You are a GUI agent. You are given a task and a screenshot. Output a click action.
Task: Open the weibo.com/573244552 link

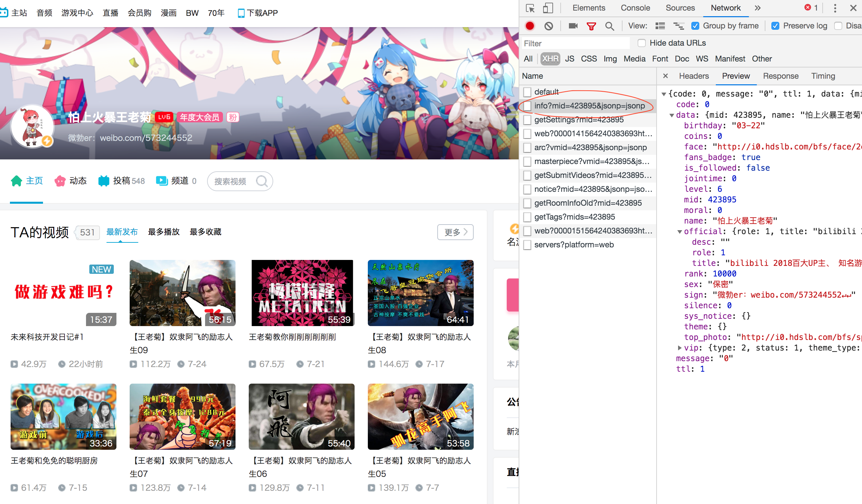(146, 138)
